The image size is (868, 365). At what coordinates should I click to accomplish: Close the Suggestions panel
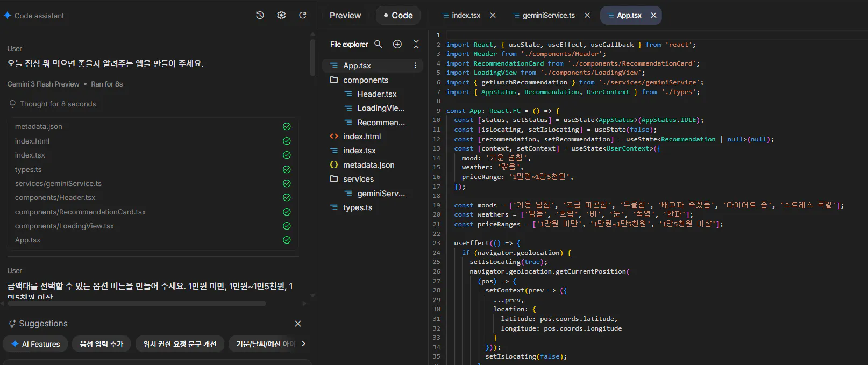[298, 324]
